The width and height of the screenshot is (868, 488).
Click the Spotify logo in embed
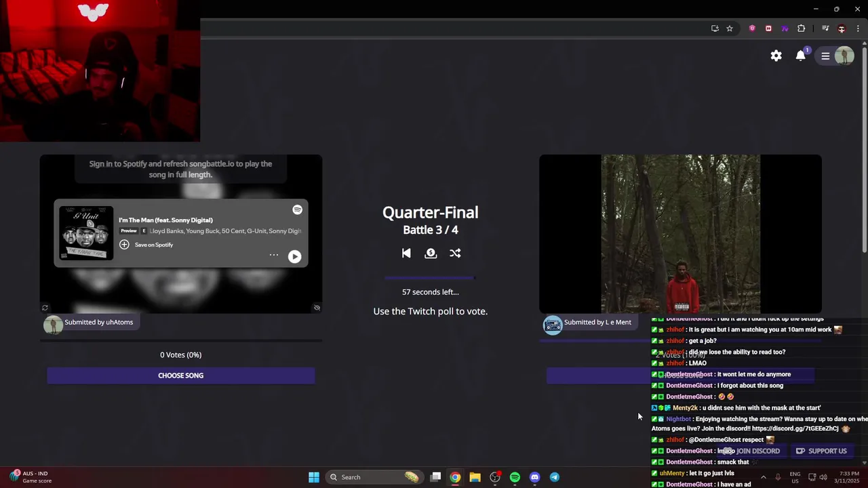click(297, 210)
